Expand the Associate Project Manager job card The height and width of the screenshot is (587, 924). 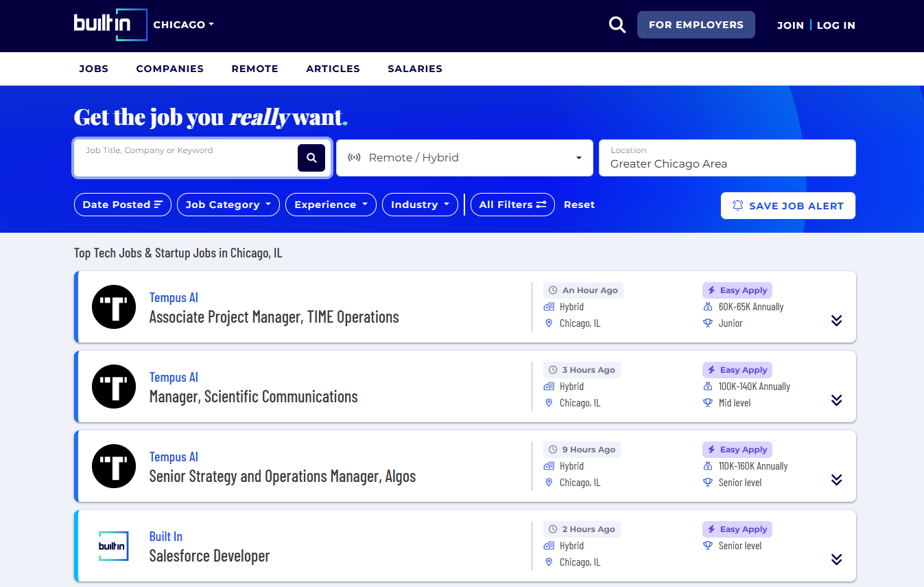[x=836, y=321]
